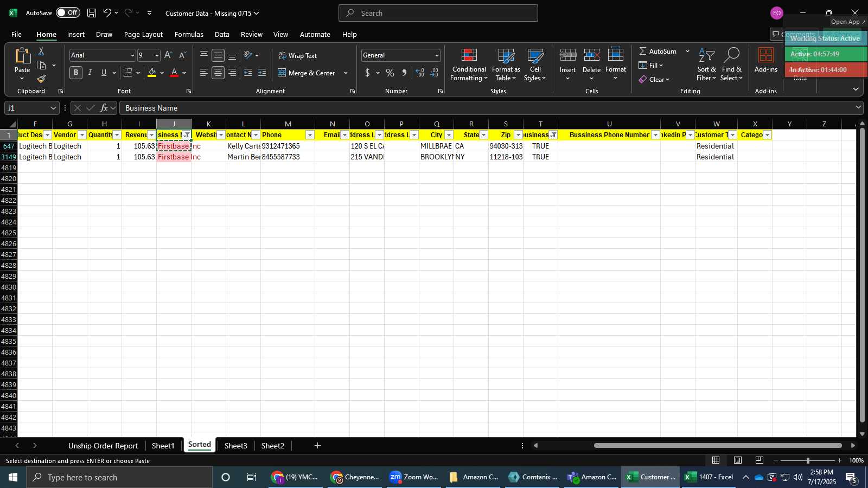
Task: Click the Cut scissors icon
Action: pos(41,52)
